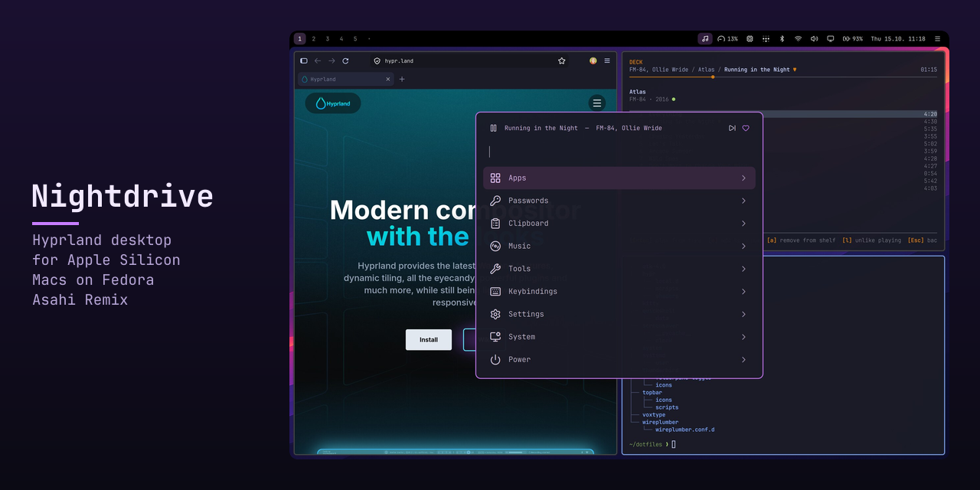The width and height of the screenshot is (980, 490).
Task: Bookmark the page with the star icon
Action: tap(562, 60)
